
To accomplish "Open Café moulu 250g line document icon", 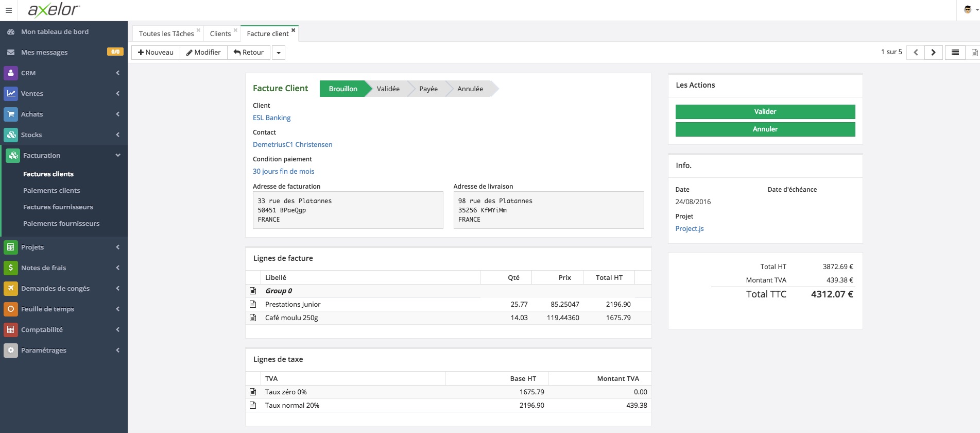I will [x=253, y=318].
